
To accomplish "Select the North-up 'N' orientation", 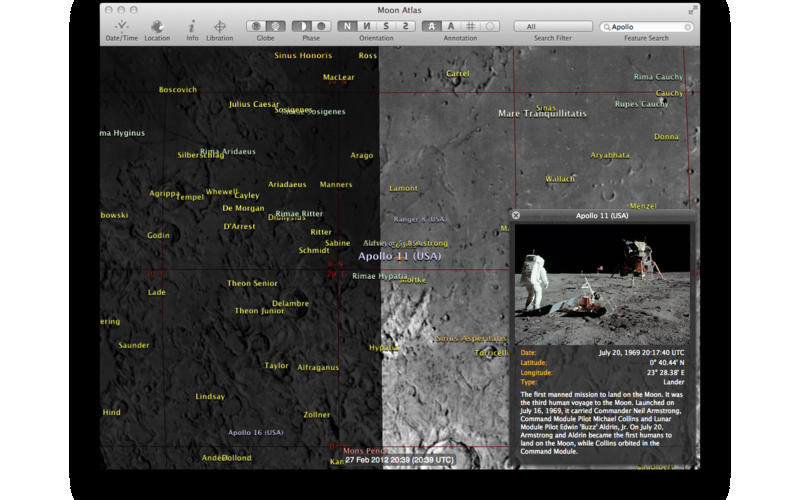I will 347,26.
